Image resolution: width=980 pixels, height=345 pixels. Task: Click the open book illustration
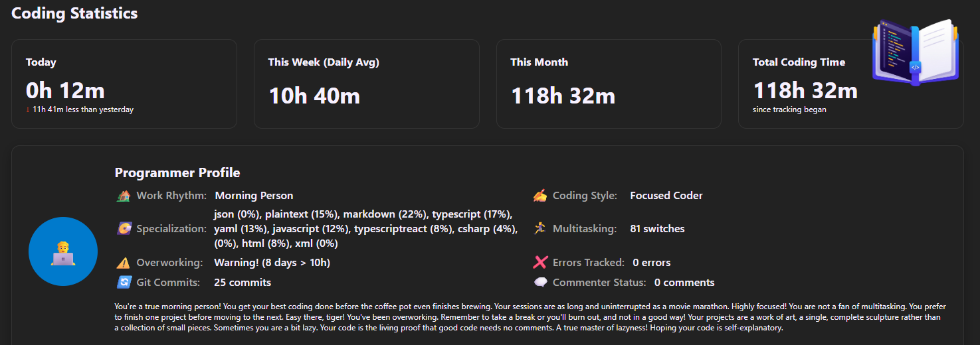pyautogui.click(x=916, y=52)
